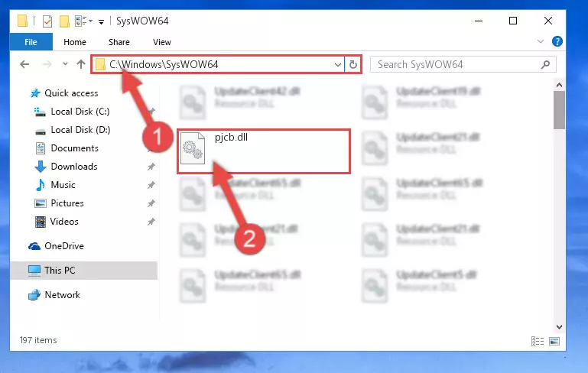588x373 pixels.
Task: Click the 197 items status text
Action: coord(38,340)
